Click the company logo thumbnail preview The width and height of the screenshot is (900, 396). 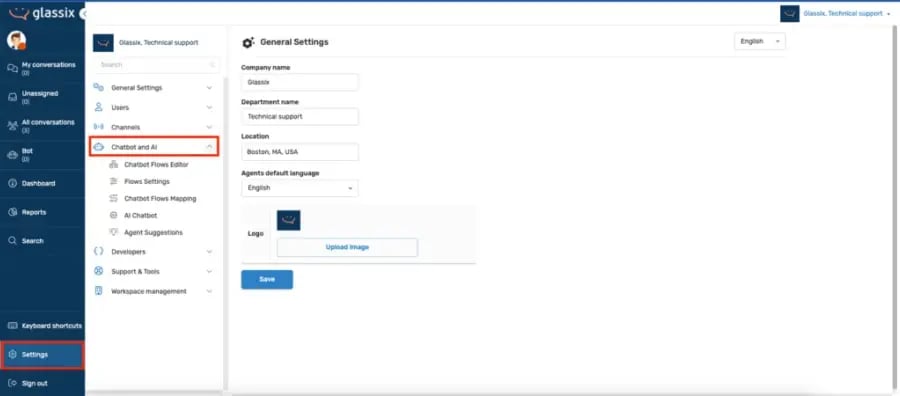click(x=289, y=220)
